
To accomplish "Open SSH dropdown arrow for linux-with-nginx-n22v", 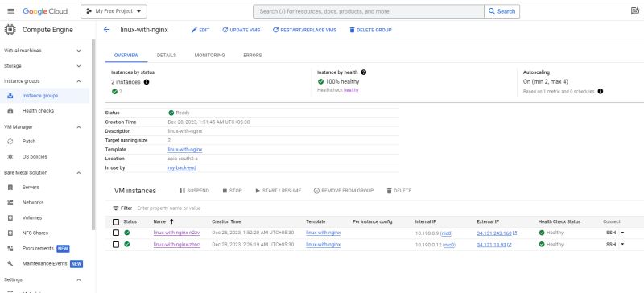I will click(622, 233).
